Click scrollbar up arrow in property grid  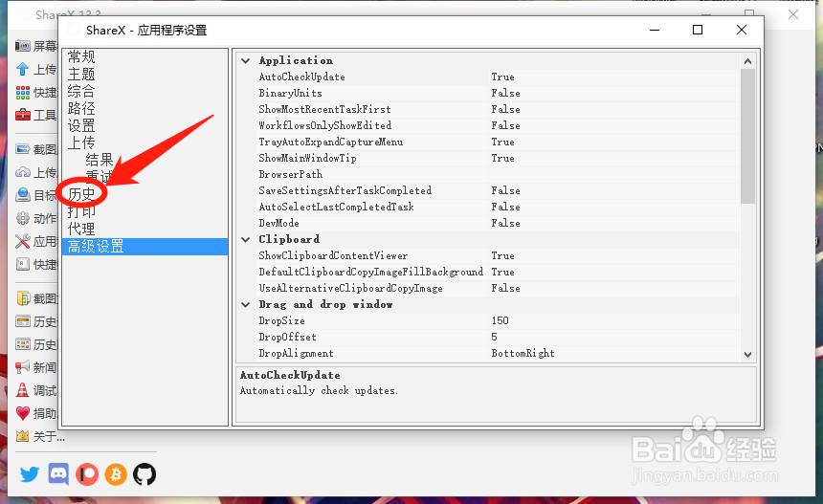click(x=748, y=61)
